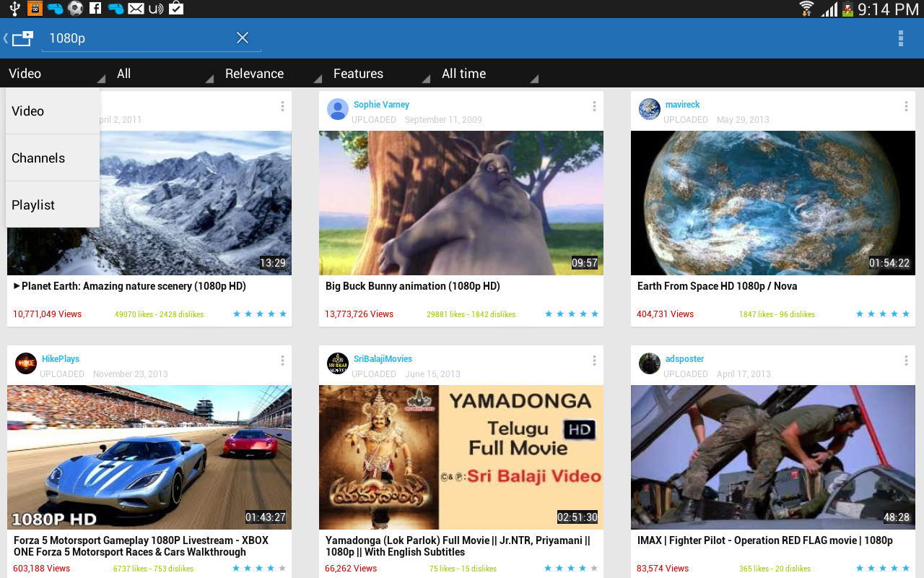This screenshot has height=578, width=924.
Task: Tap star rating on Planet Earth card
Action: [x=260, y=314]
